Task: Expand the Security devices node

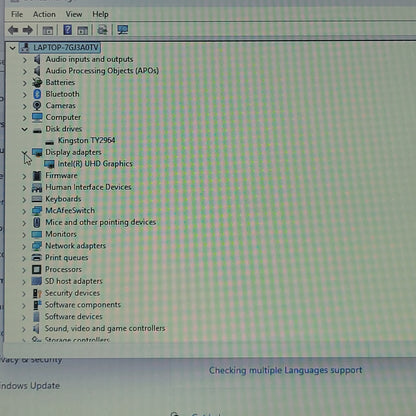Action: tap(24, 294)
